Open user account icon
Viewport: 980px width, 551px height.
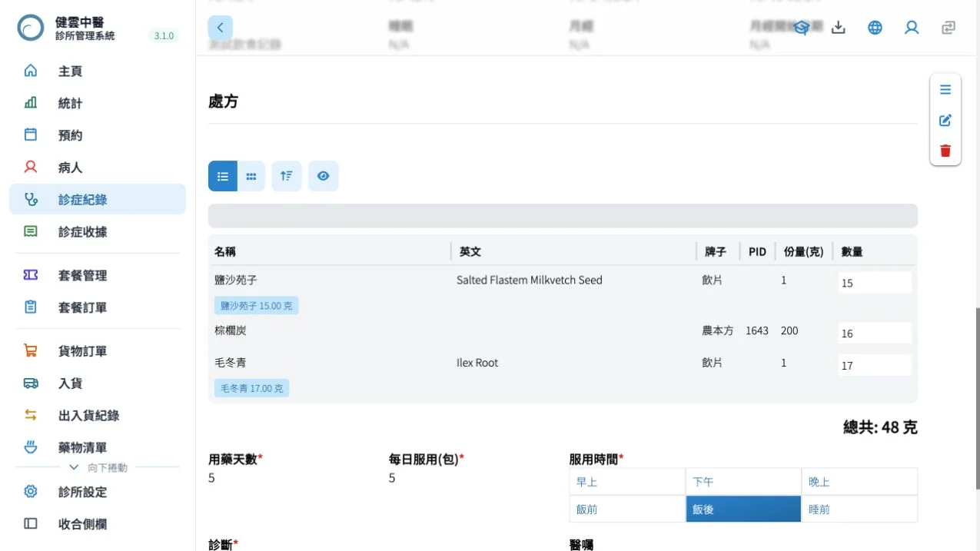912,28
